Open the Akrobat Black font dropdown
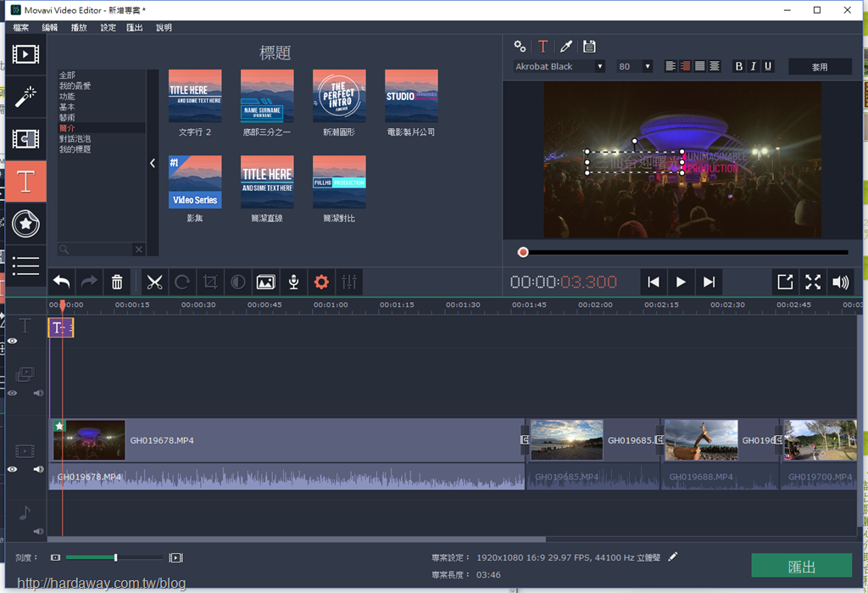This screenshot has width=868, height=593. [x=559, y=66]
